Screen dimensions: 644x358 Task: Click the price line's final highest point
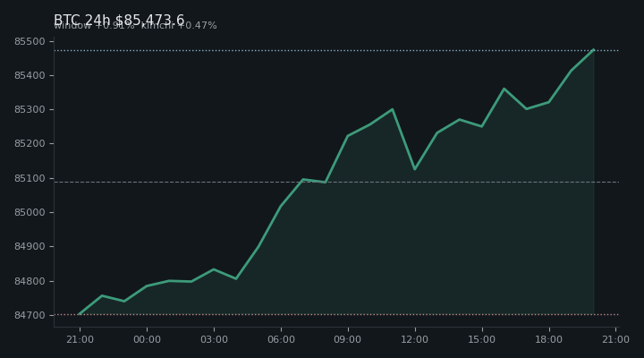594,50
